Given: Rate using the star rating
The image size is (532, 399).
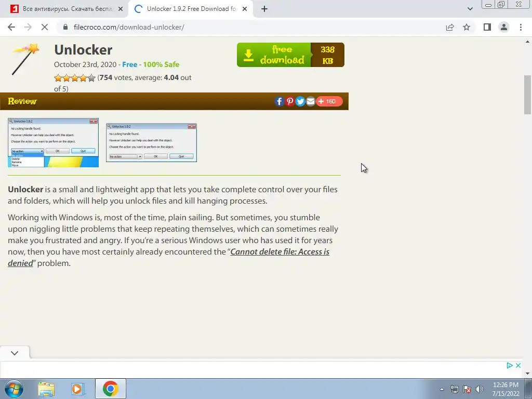Looking at the screenshot, I should point(75,78).
